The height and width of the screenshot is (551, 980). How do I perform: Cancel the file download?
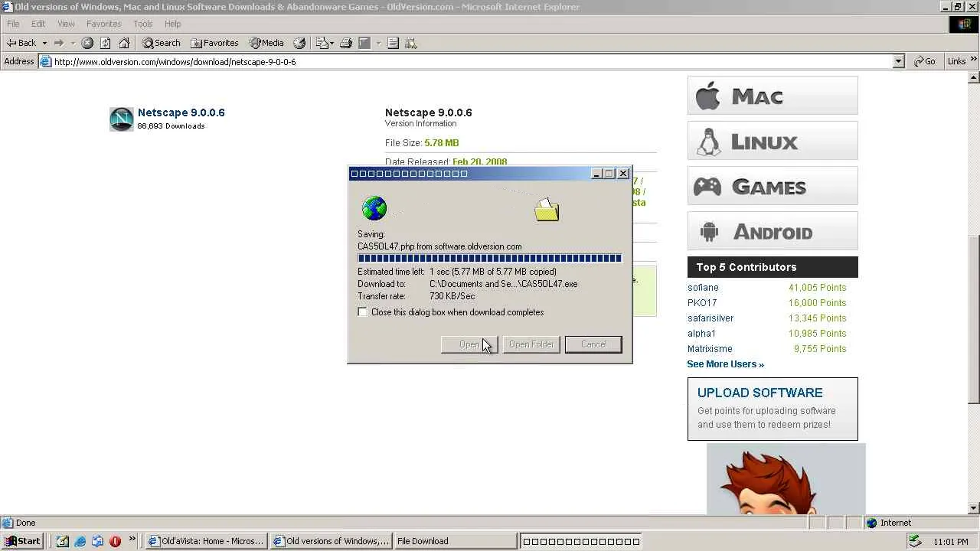pyautogui.click(x=593, y=344)
